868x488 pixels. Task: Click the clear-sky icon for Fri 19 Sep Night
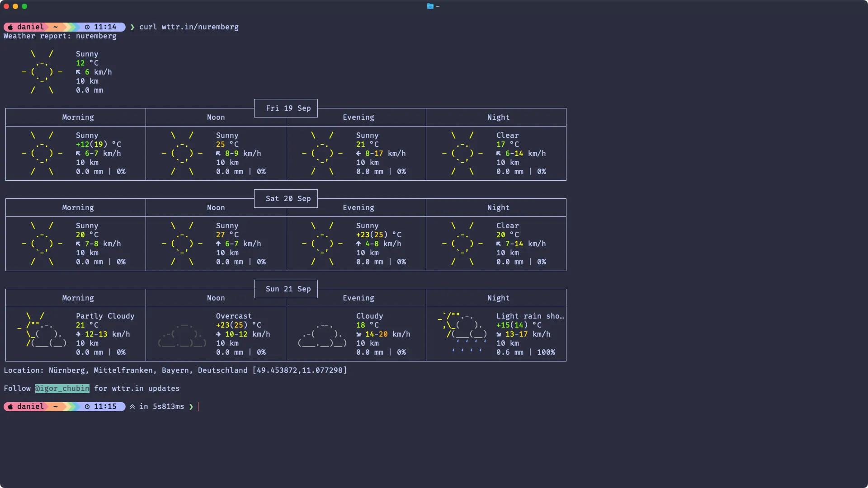(462, 154)
